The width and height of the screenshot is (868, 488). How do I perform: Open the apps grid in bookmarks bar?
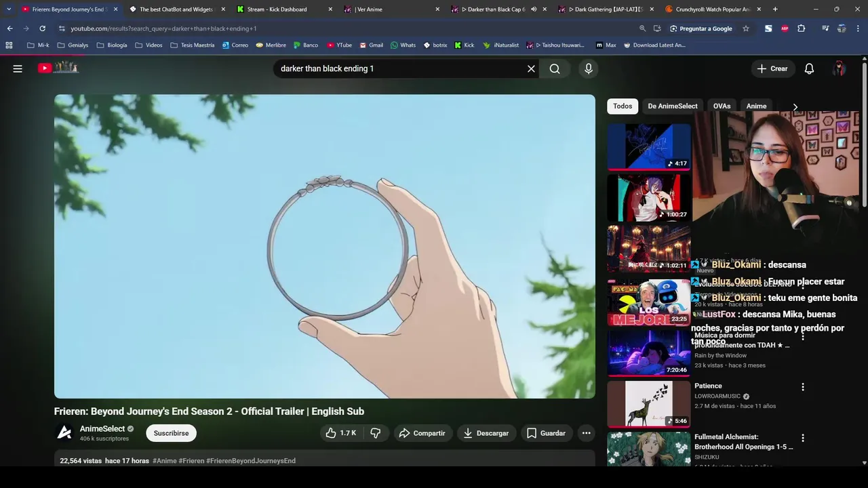(x=9, y=45)
